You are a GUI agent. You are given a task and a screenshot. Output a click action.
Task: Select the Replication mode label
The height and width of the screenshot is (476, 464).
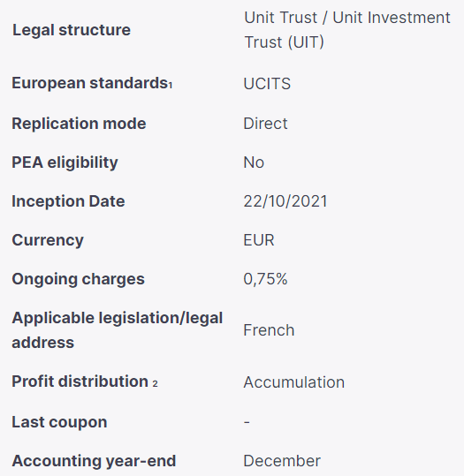79,124
